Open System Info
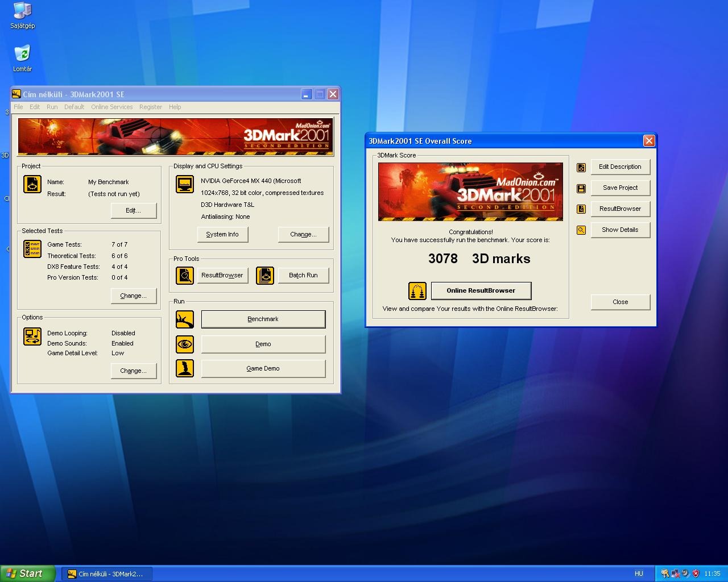The width and height of the screenshot is (728, 582). tap(222, 234)
